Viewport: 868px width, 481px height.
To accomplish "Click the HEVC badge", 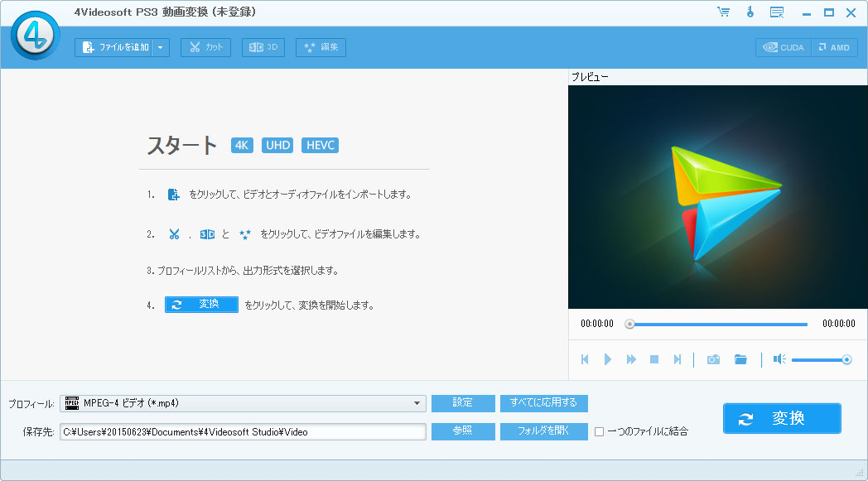I will (x=320, y=145).
